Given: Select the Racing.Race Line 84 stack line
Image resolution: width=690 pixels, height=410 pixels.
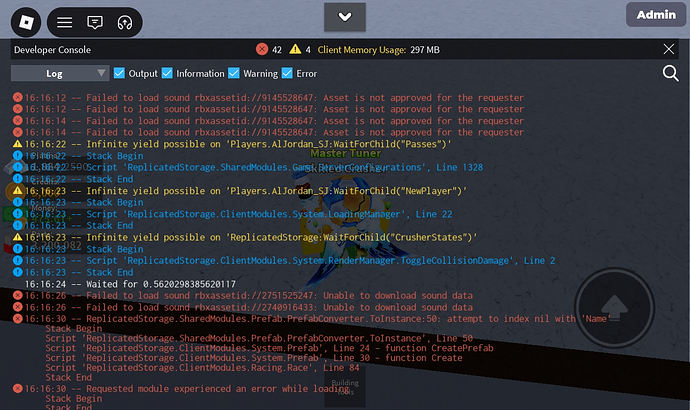Looking at the screenshot, I should coord(202,368).
